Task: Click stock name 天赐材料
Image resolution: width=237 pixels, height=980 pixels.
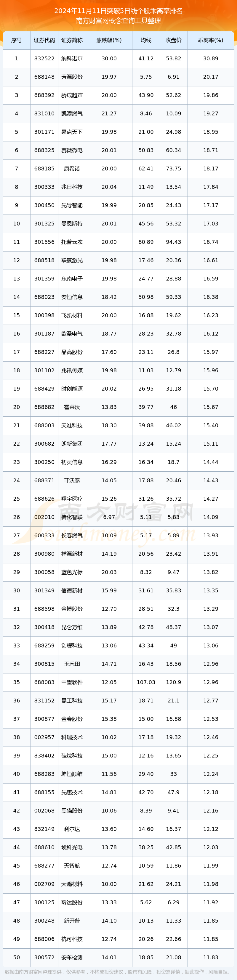Action: pos(72,884)
